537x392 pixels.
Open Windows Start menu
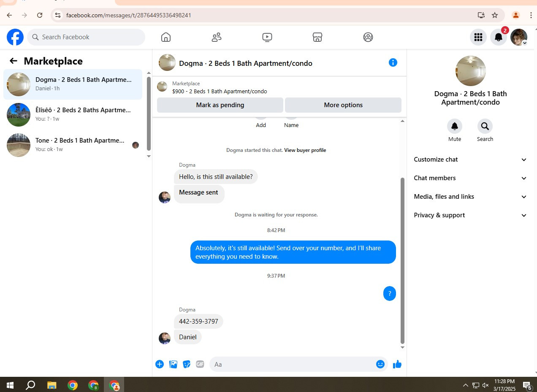[x=10, y=385]
